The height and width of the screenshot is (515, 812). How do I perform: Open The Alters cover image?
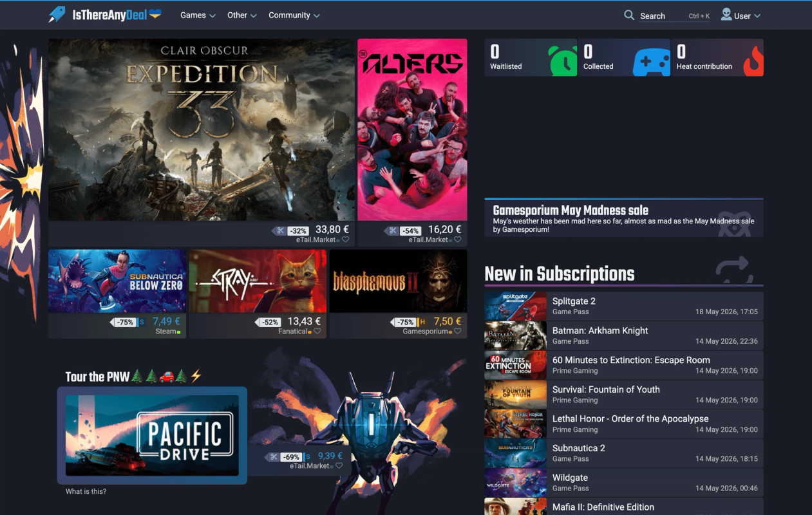tap(412, 130)
